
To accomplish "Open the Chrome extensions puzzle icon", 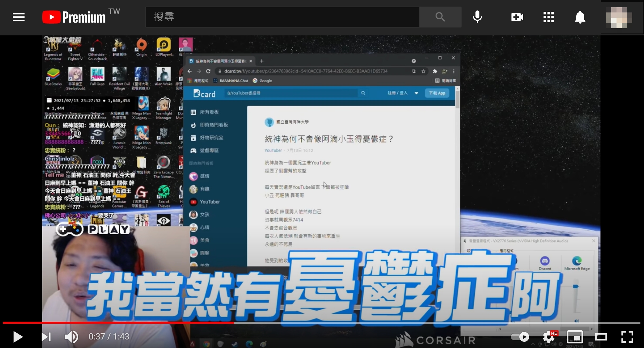I will 435,71.
